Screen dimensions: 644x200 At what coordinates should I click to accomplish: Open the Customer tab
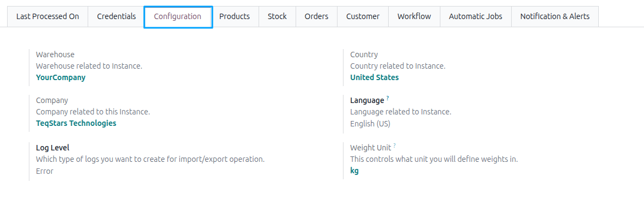363,17
